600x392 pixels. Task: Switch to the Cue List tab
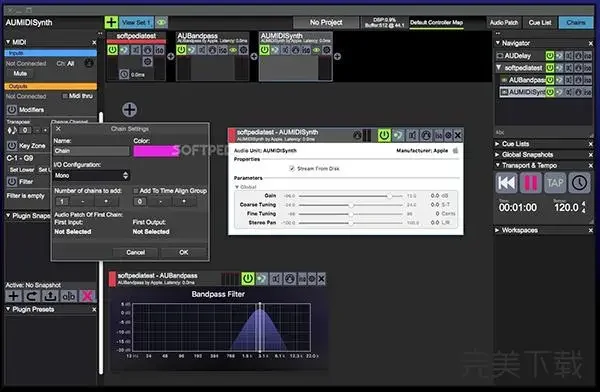540,23
